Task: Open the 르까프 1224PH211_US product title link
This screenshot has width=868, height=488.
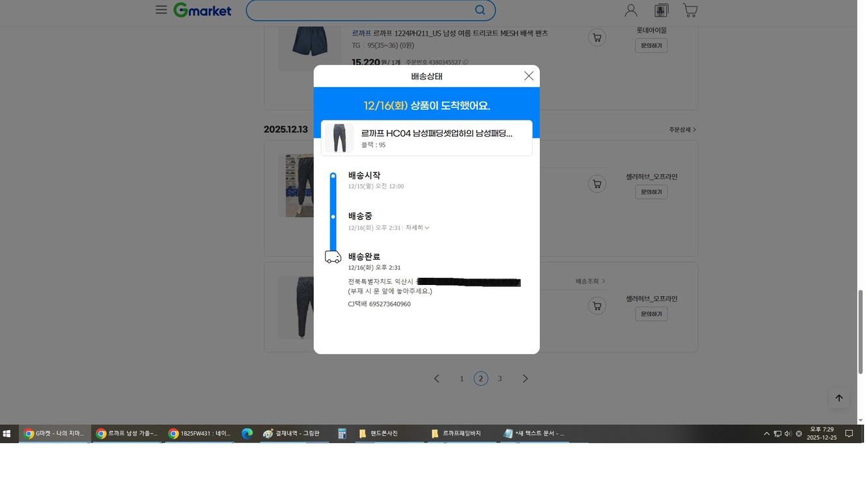Action: tap(450, 33)
